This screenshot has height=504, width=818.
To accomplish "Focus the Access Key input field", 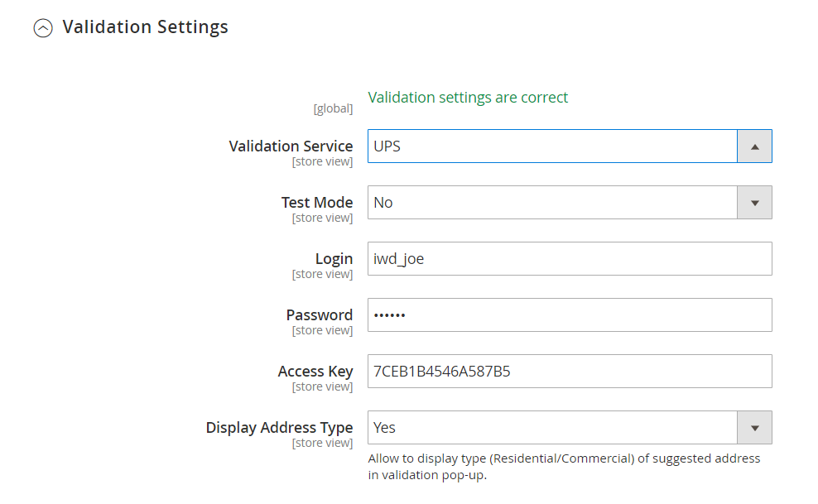I will [x=570, y=372].
